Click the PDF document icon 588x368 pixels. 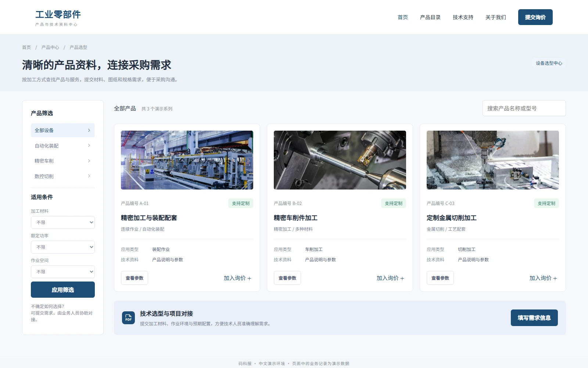point(128,318)
